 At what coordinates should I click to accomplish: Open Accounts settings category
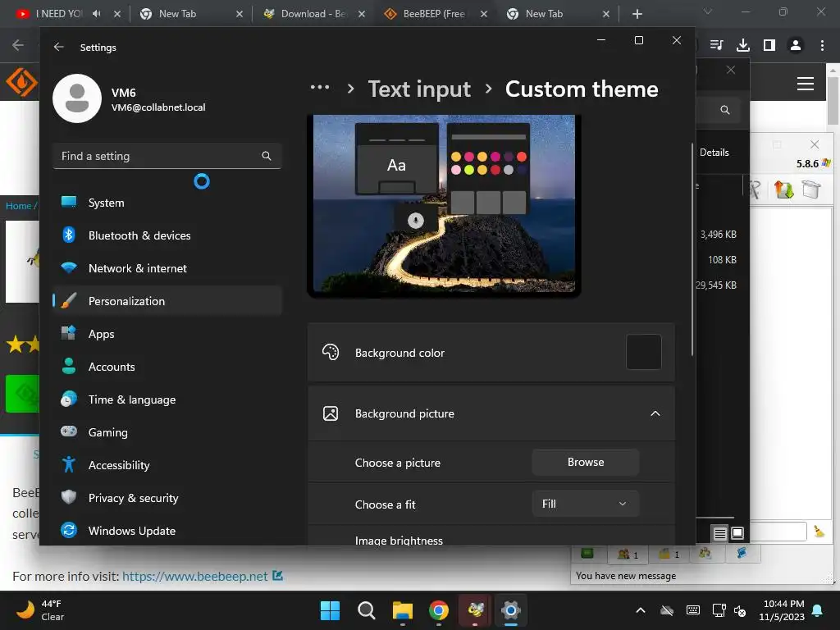[x=167, y=367]
